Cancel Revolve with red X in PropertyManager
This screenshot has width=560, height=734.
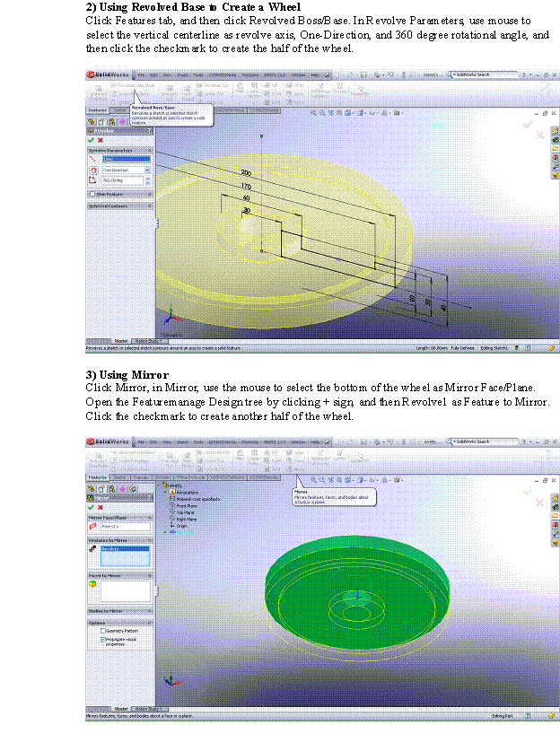101,140
